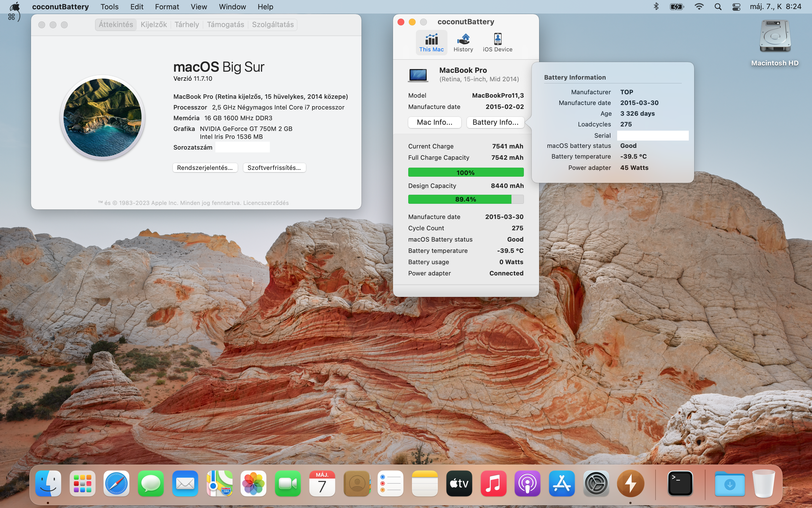Open Spotlight search icon
Viewport: 812px width, 508px height.
[x=718, y=7]
